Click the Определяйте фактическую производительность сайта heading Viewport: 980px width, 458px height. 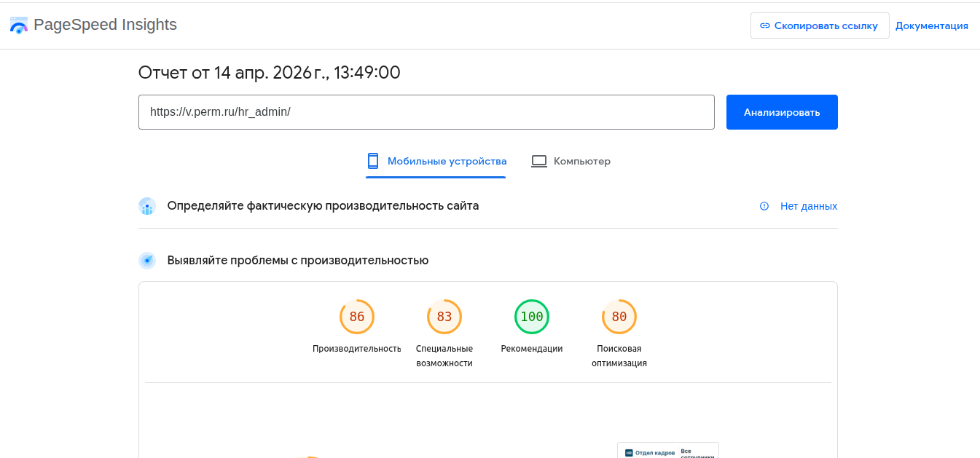323,206
